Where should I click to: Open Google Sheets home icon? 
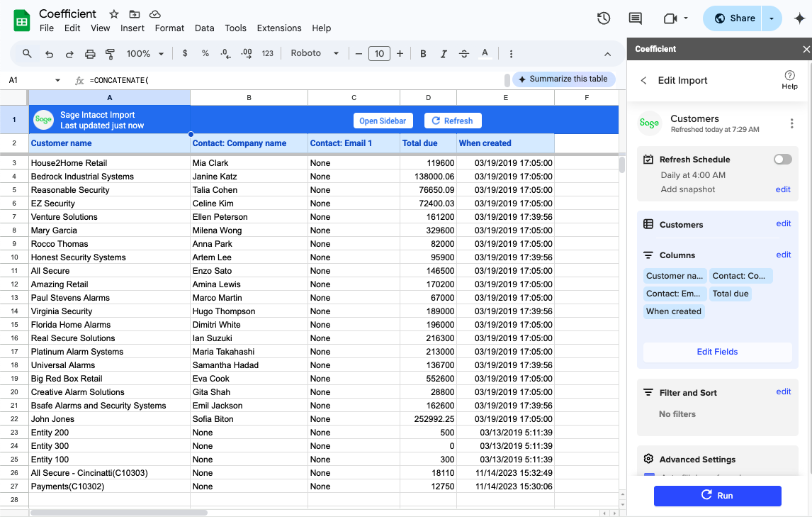pos(22,21)
